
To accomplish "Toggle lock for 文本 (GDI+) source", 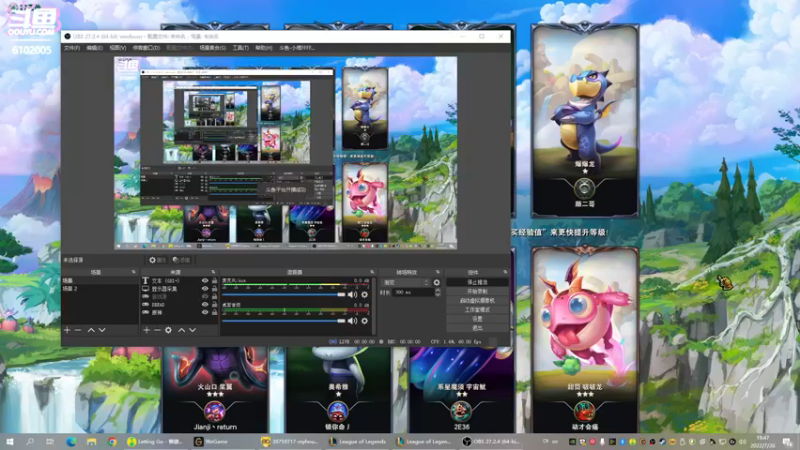I will pyautogui.click(x=214, y=281).
